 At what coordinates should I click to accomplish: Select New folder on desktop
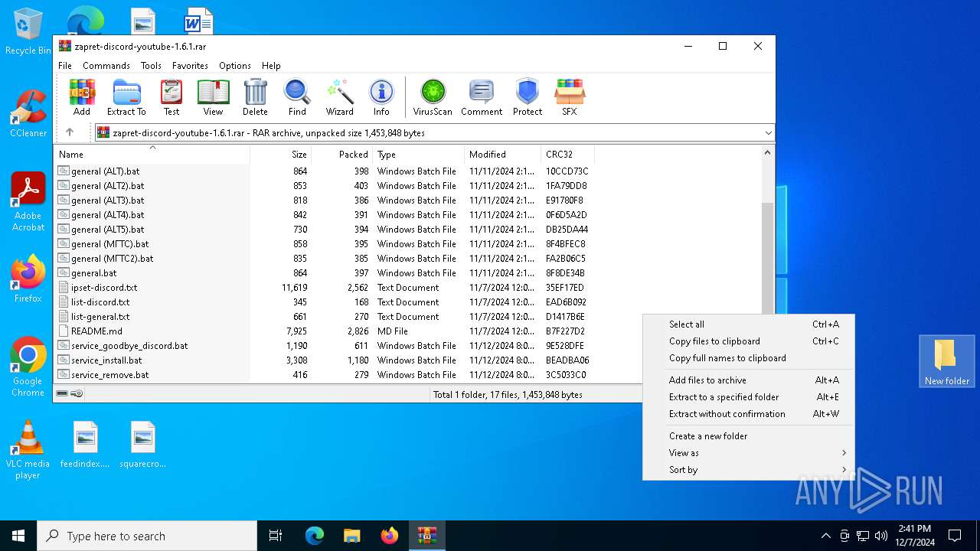point(947,361)
